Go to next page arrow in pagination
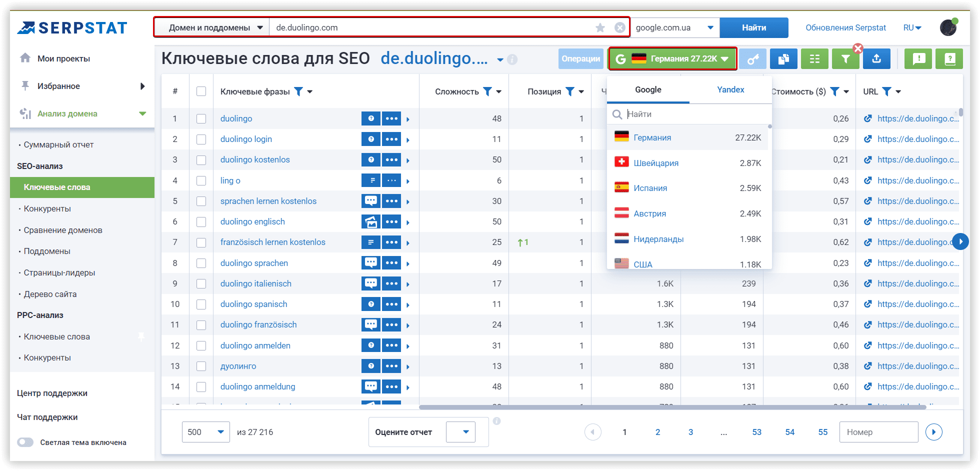This screenshot has width=980, height=471. (x=933, y=432)
